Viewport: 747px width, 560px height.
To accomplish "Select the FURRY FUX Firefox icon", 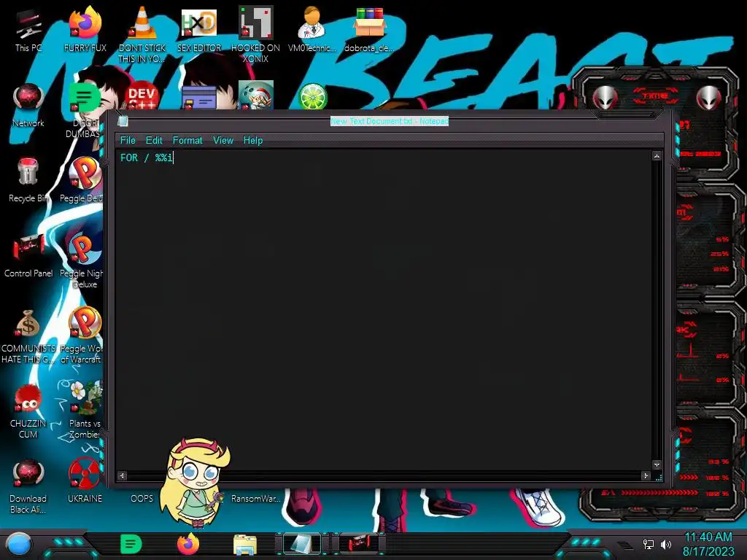I will [x=85, y=29].
